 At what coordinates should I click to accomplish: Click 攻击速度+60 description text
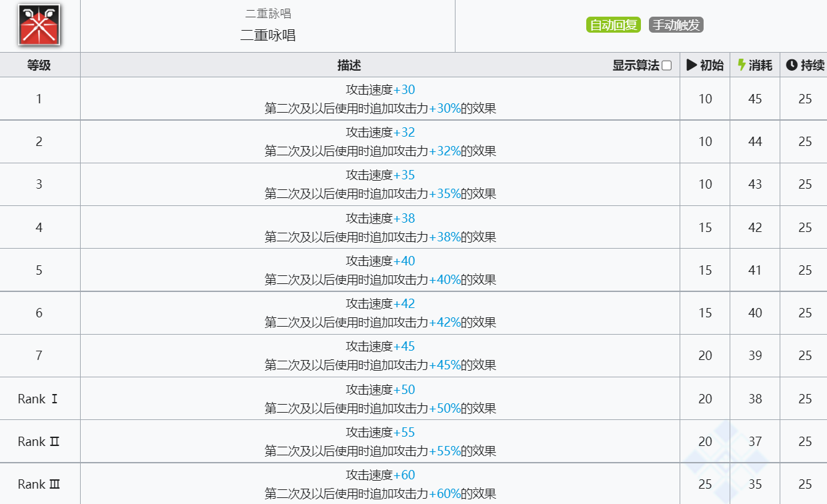pos(380,475)
